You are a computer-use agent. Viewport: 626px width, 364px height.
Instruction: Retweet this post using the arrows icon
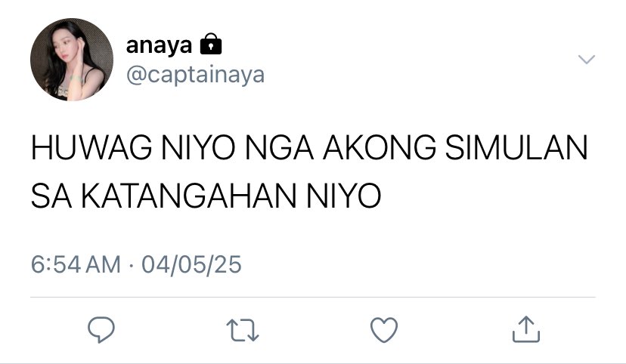click(x=243, y=330)
